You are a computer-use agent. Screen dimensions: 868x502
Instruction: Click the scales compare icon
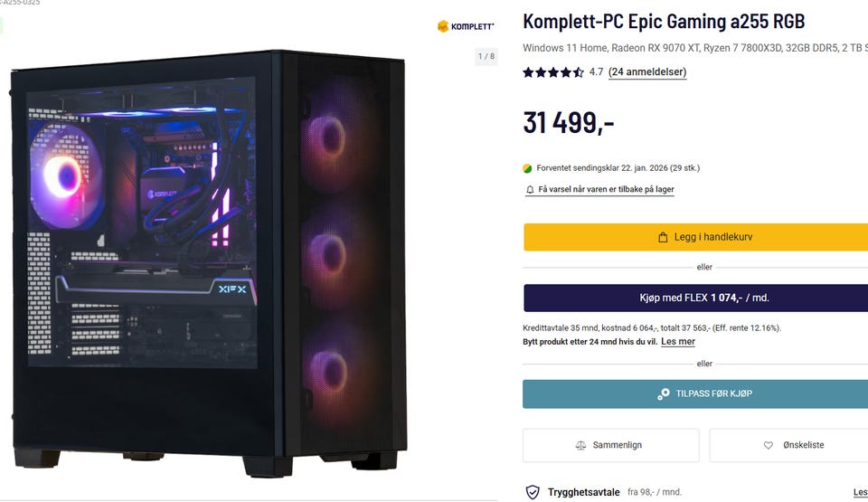pyautogui.click(x=580, y=445)
